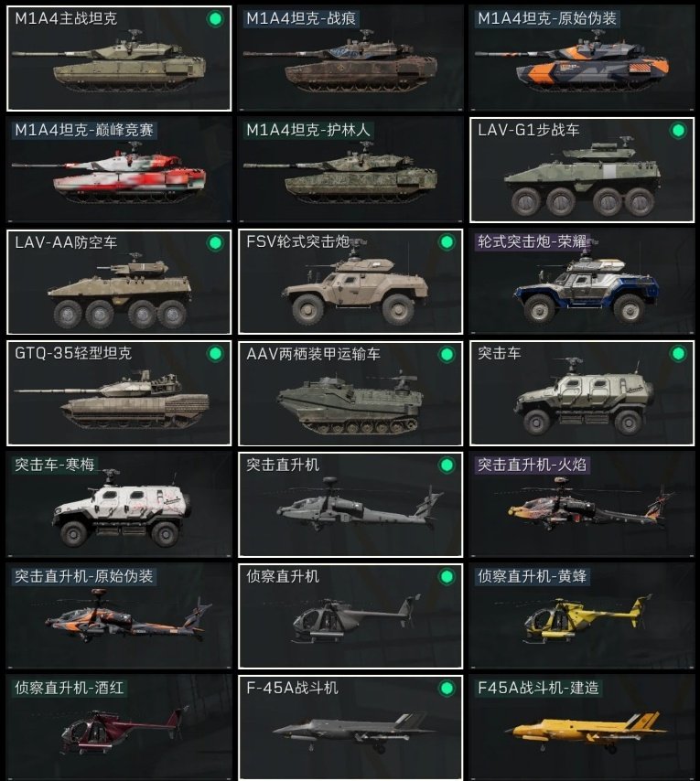This screenshot has width=700, height=781.
Task: Choose the dark red 侦察直升机-酒红 skin
Action: coord(119,728)
